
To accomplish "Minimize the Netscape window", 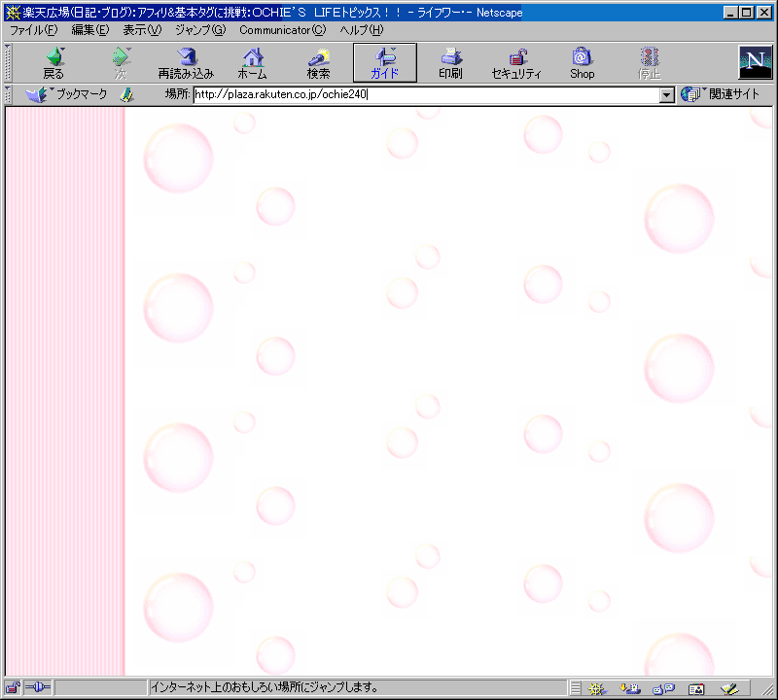I will tap(730, 13).
